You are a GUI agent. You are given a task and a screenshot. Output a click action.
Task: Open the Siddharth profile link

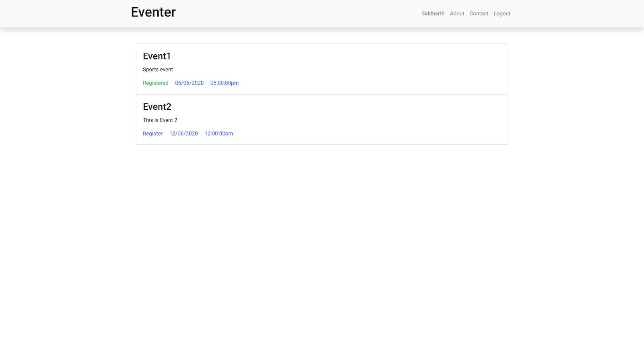(x=433, y=14)
